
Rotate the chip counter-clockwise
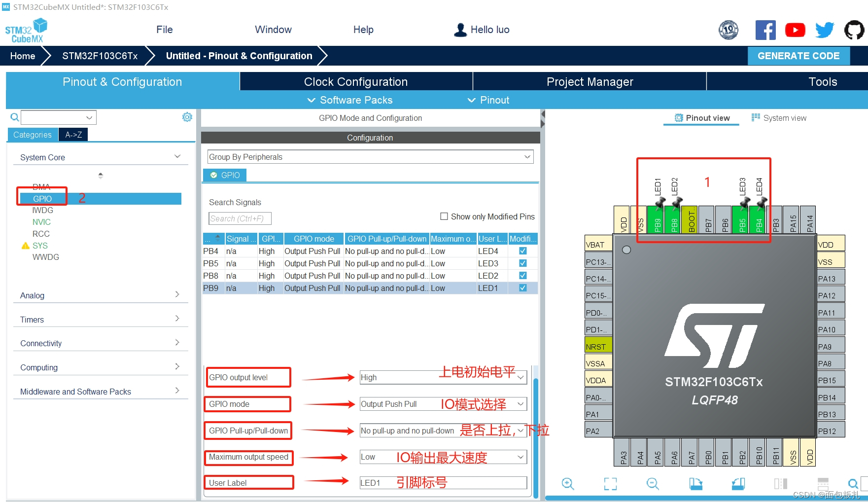click(x=738, y=484)
